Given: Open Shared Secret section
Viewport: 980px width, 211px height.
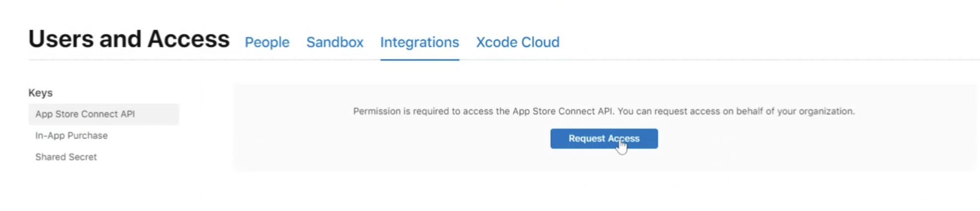Looking at the screenshot, I should [x=66, y=157].
